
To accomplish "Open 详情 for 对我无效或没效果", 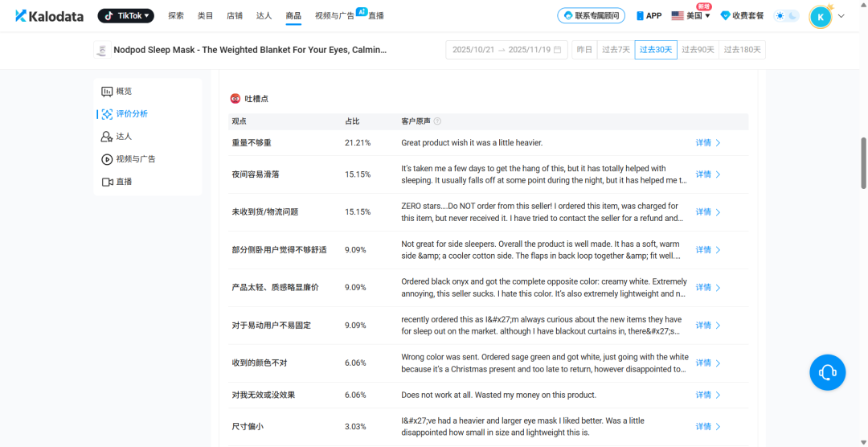I will (x=708, y=395).
